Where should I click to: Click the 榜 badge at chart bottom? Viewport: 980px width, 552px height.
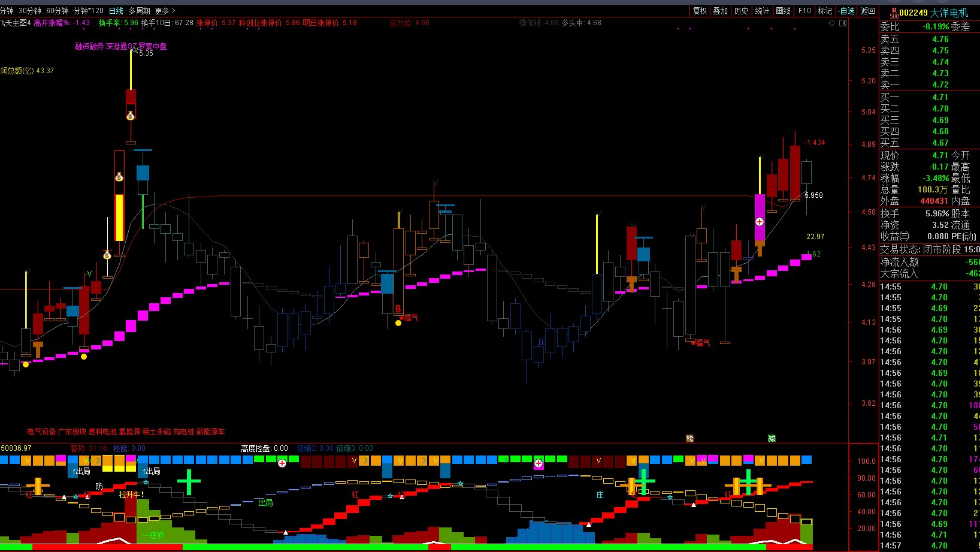coord(689,439)
